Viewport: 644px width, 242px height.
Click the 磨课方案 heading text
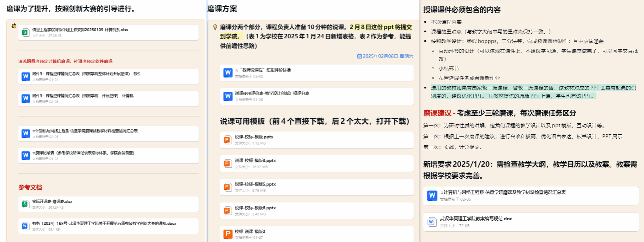click(x=222, y=9)
